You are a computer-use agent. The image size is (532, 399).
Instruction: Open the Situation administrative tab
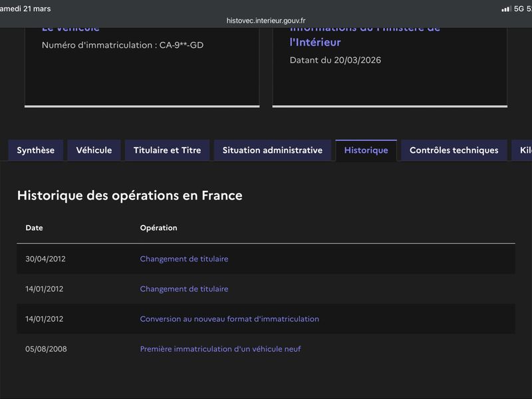(272, 150)
